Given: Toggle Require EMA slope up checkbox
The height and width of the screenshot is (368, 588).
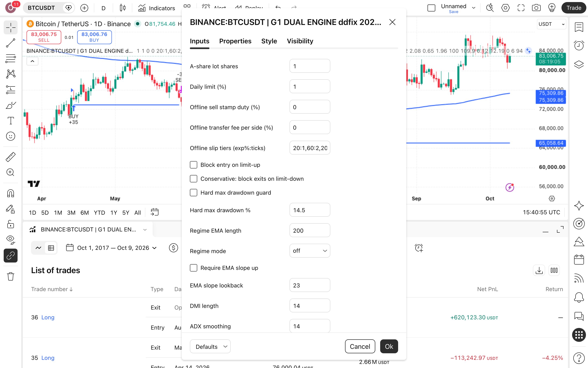Looking at the screenshot, I should pyautogui.click(x=193, y=268).
